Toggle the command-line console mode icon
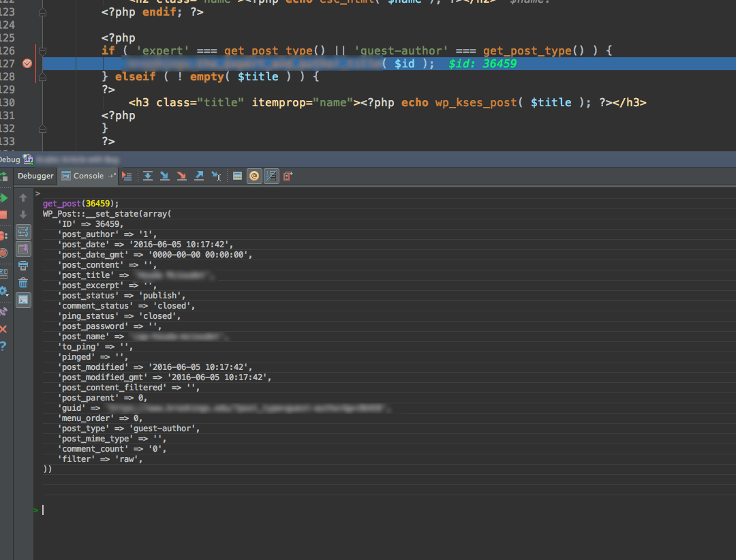Image resolution: width=736 pixels, height=560 pixels. (x=22, y=301)
